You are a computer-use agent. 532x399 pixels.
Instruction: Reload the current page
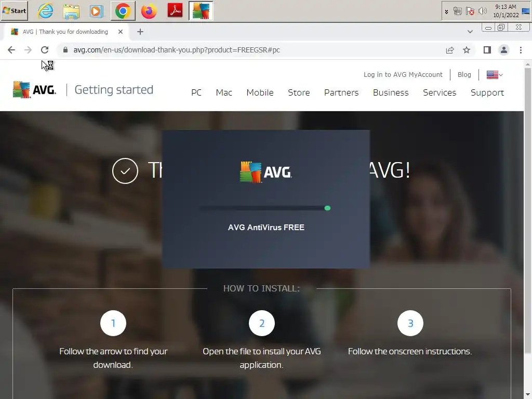pyautogui.click(x=45, y=50)
